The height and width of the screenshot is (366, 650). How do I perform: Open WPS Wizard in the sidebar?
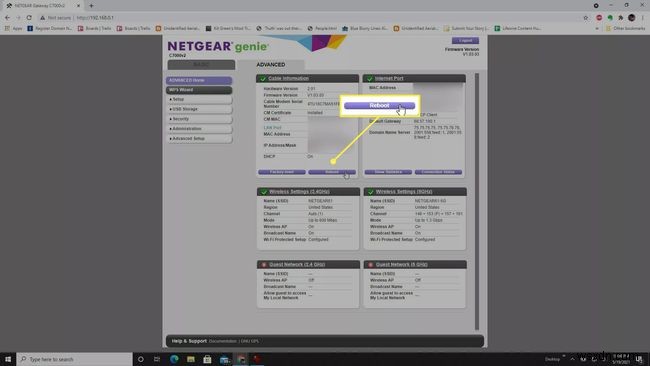pyautogui.click(x=199, y=90)
